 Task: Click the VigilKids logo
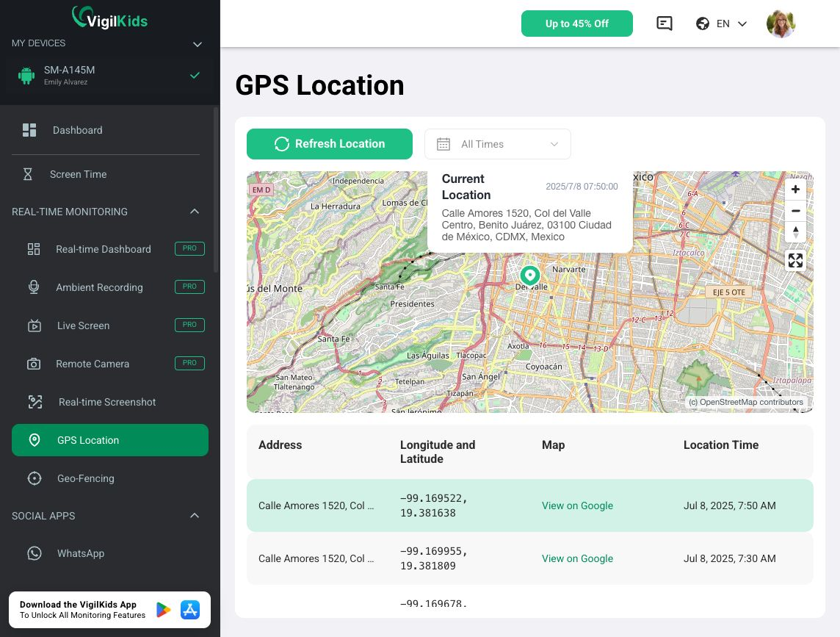pyautogui.click(x=110, y=18)
